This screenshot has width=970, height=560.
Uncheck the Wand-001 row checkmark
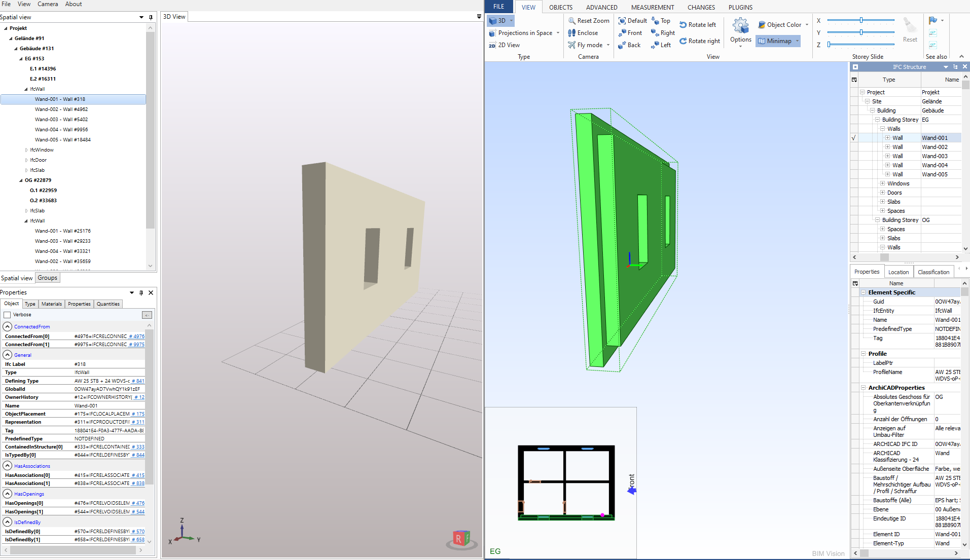(854, 138)
